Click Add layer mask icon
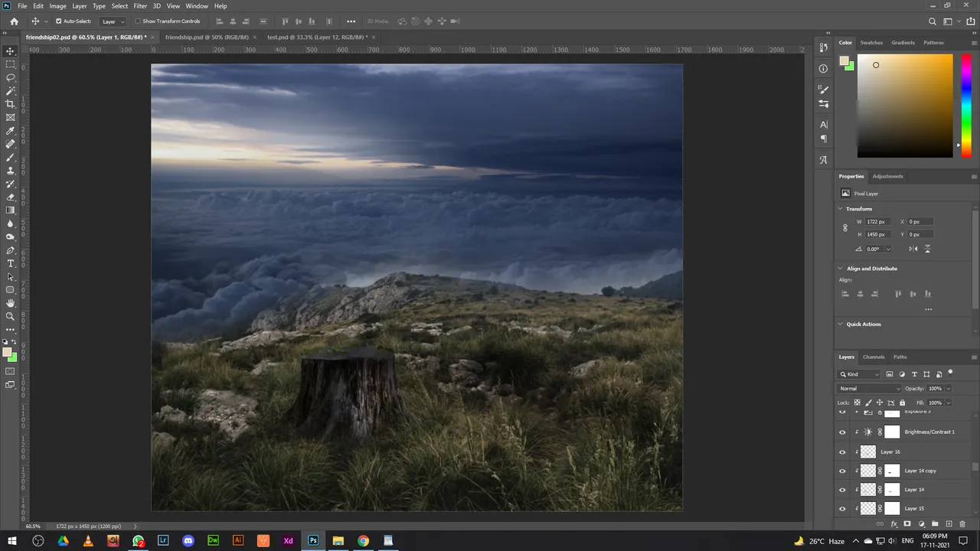The height and width of the screenshot is (551, 980). [x=907, y=524]
